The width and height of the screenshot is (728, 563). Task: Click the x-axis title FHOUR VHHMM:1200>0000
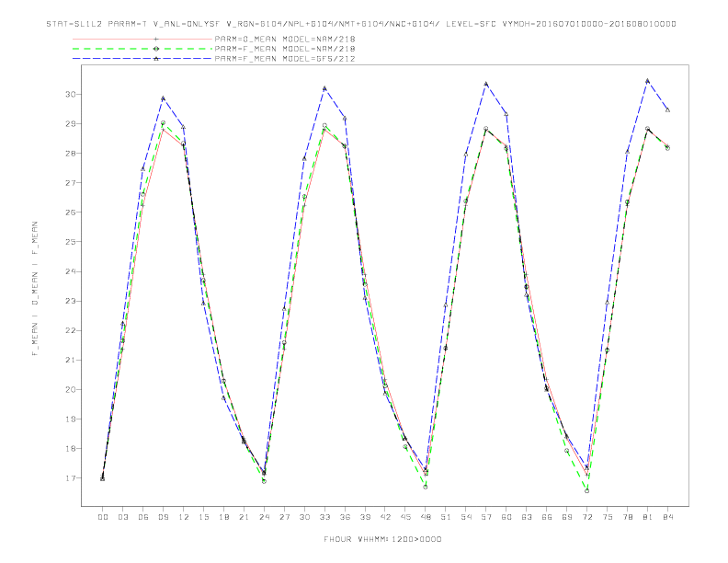(382, 539)
